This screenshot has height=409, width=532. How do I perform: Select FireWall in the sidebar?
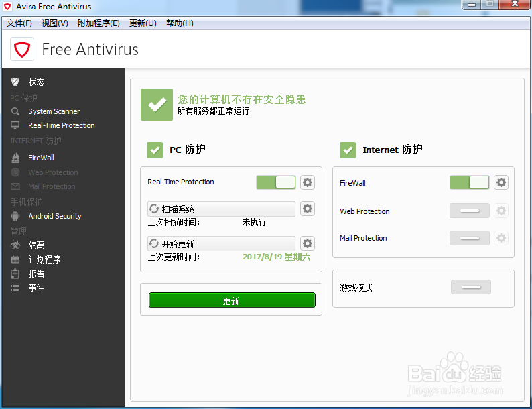(41, 158)
